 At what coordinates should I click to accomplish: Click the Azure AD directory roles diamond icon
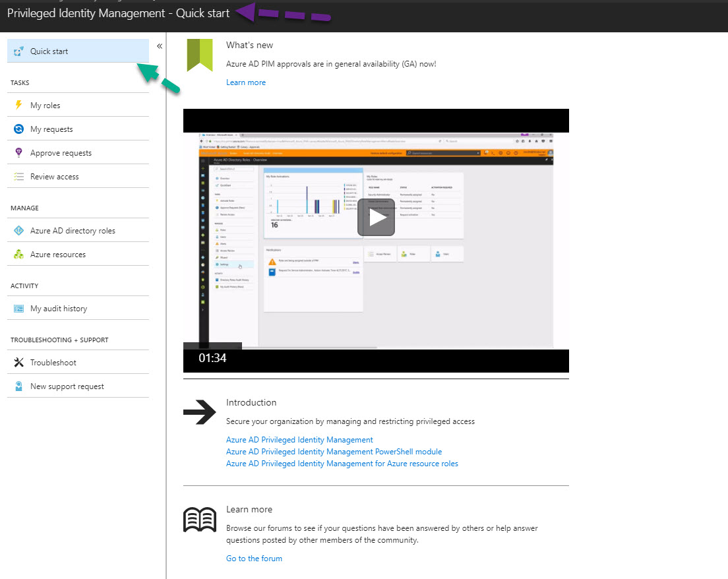18,231
